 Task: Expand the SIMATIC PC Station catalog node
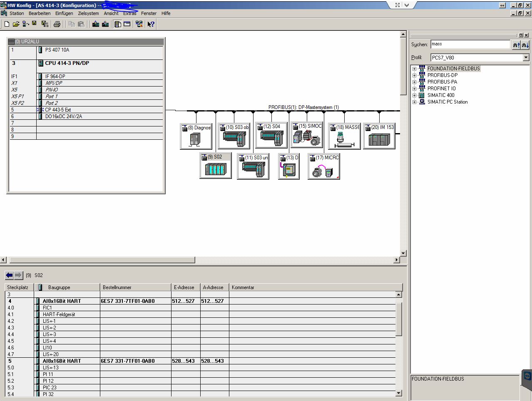(x=414, y=102)
